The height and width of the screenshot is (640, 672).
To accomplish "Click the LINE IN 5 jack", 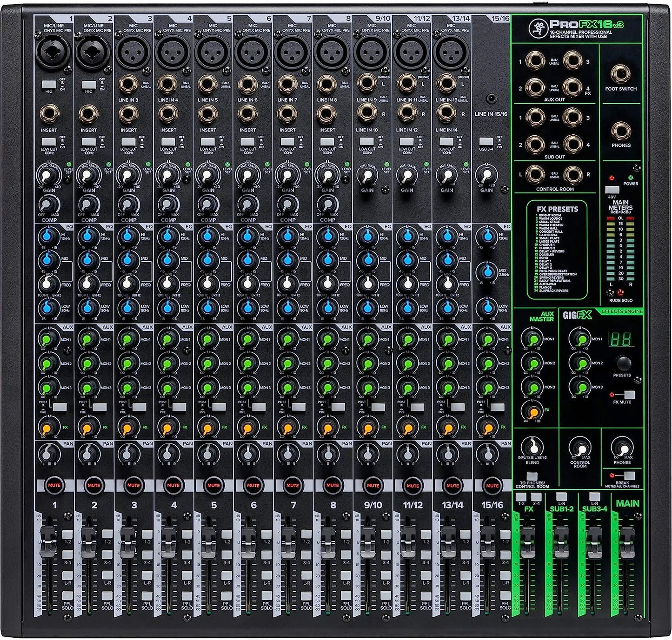I will pos(208,86).
